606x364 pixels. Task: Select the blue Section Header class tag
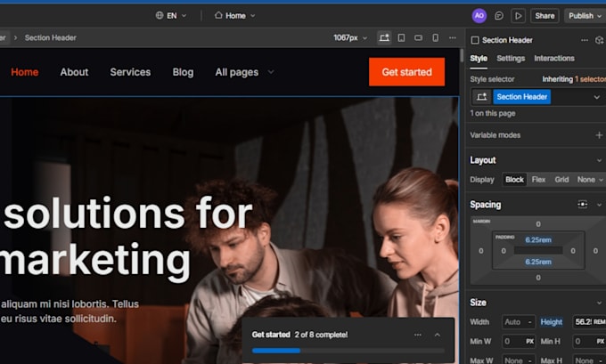click(521, 97)
